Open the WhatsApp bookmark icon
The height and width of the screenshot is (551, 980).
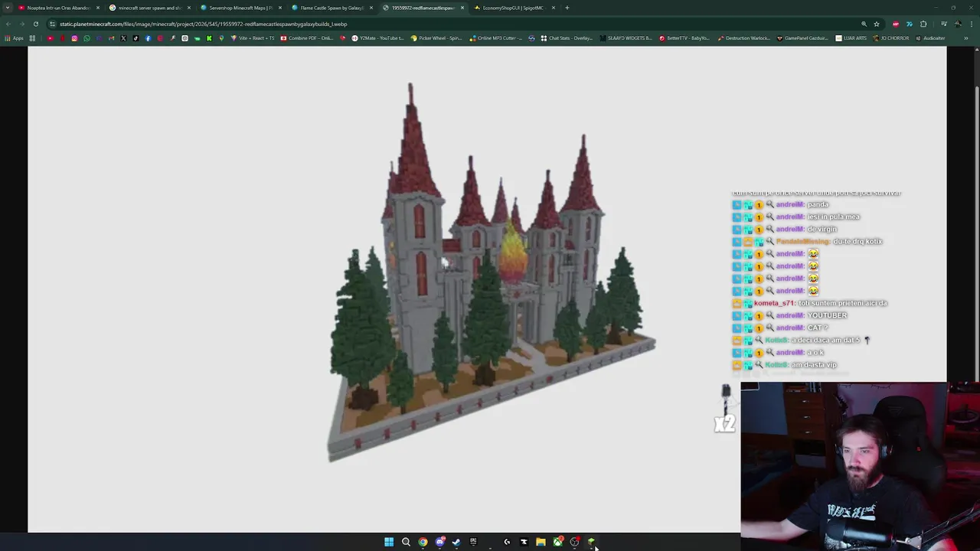pyautogui.click(x=87, y=38)
